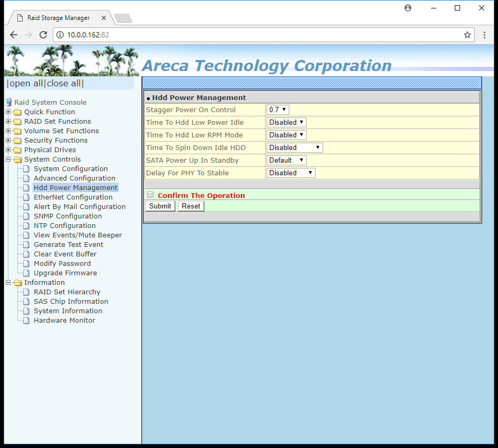Open a new browser tab
This screenshot has width=498, height=448.
coord(123,18)
